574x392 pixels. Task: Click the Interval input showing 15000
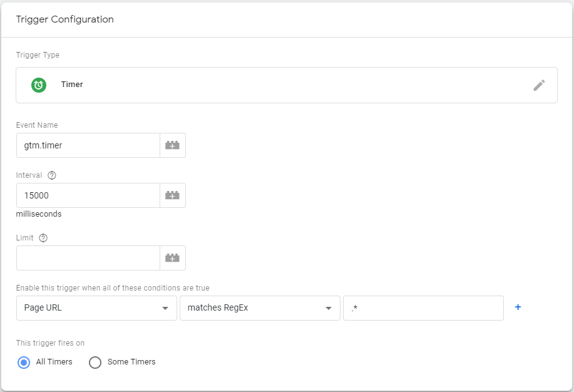(88, 195)
